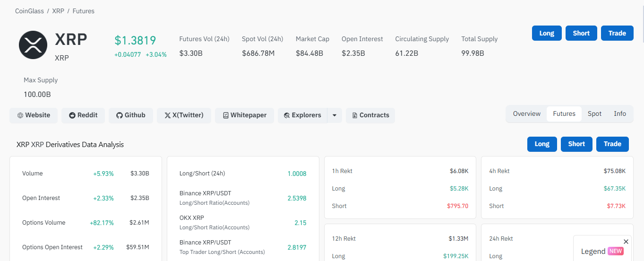
Task: Click the Github octocat icon
Action: [120, 115]
